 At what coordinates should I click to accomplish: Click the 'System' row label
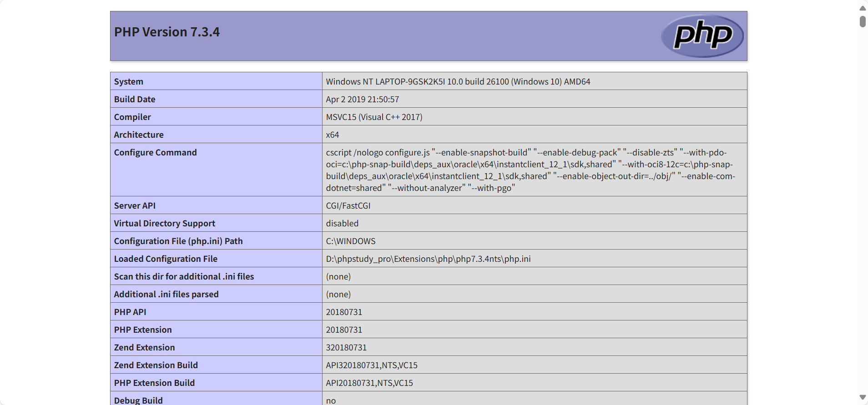coord(129,81)
